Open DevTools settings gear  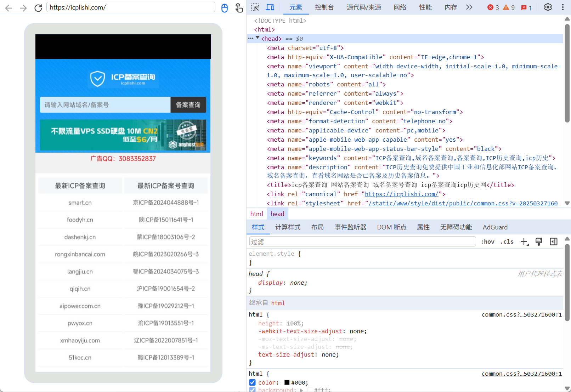coord(548,7)
